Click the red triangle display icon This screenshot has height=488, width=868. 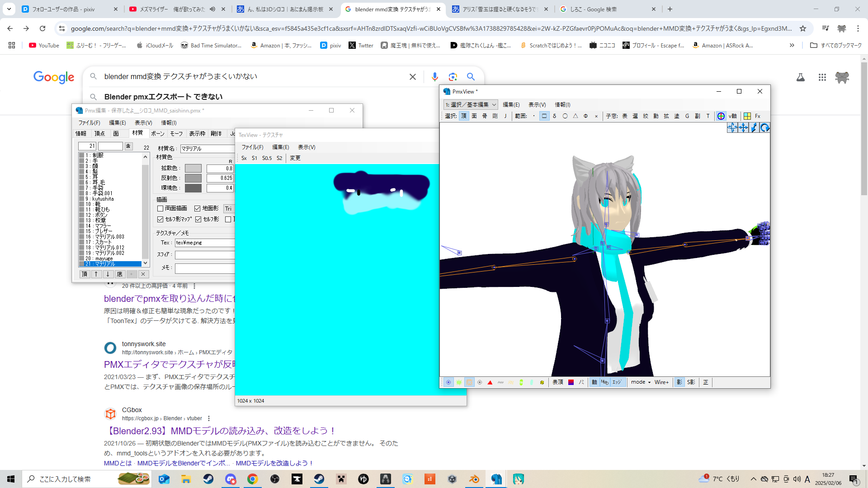pyautogui.click(x=490, y=382)
